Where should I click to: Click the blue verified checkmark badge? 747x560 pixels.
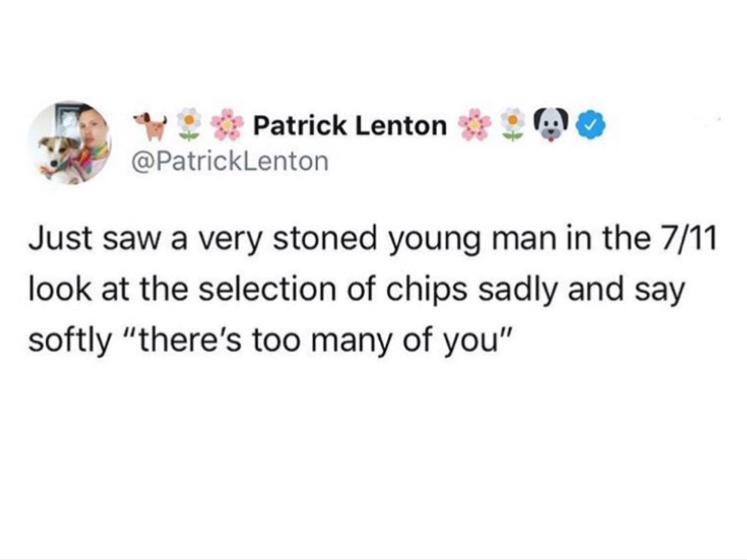pyautogui.click(x=591, y=126)
